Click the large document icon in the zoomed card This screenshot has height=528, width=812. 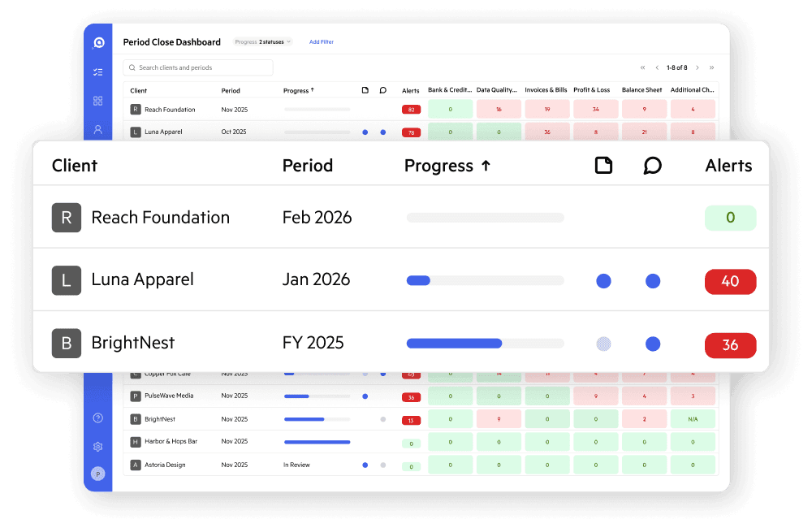coord(603,166)
